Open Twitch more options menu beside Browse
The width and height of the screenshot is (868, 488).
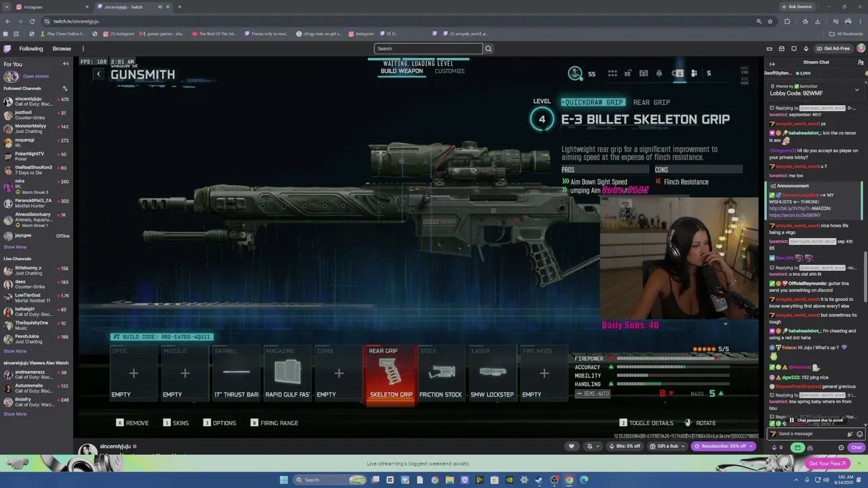pyautogui.click(x=83, y=49)
